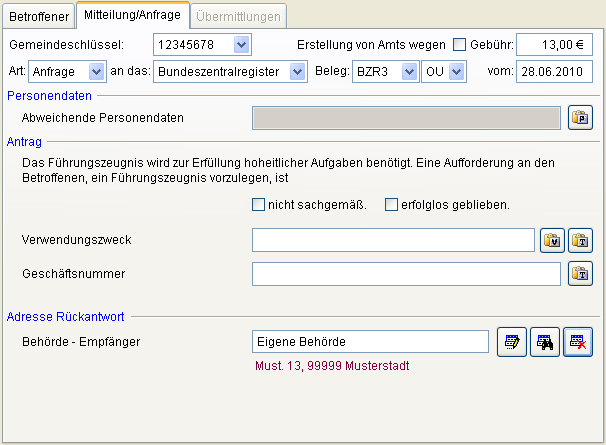Expand the Art dropdown showing Anfrage
The image size is (606, 445).
coord(96,72)
